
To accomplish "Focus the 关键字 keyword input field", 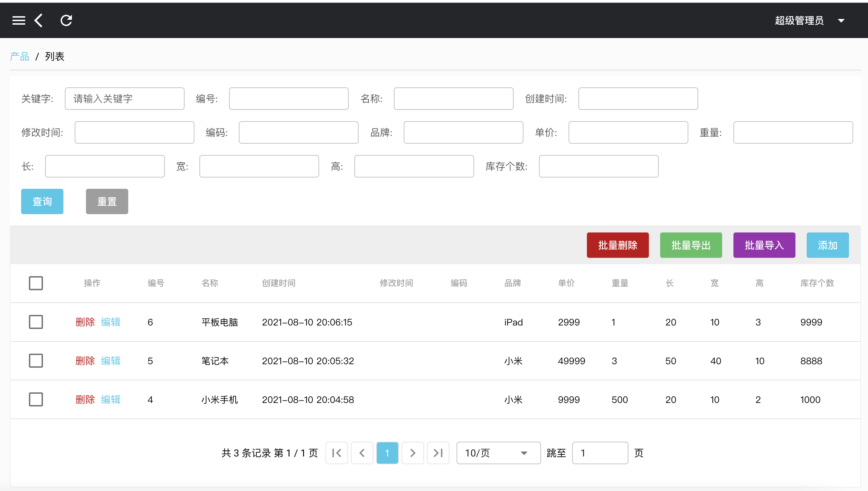I will [x=124, y=99].
